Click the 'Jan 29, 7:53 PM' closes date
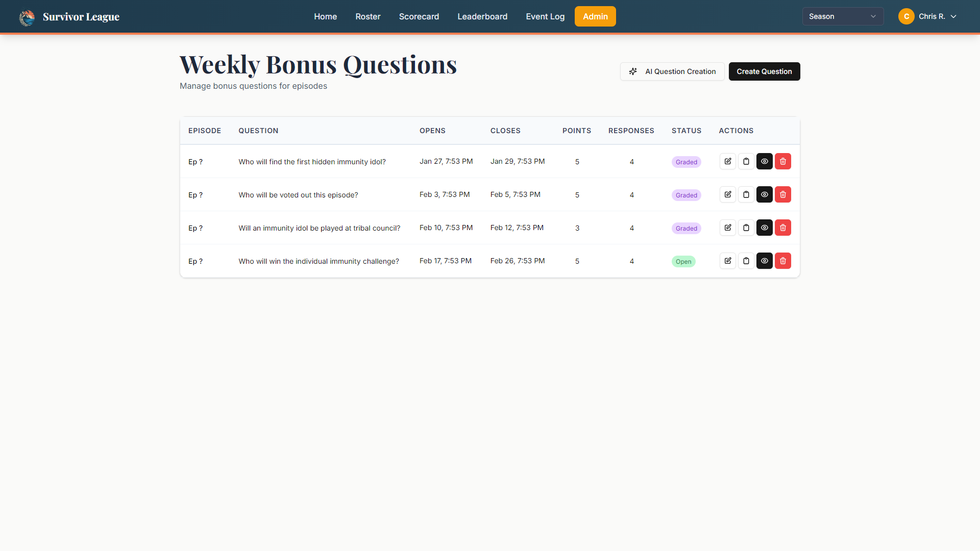Image resolution: width=980 pixels, height=551 pixels. 518,161
